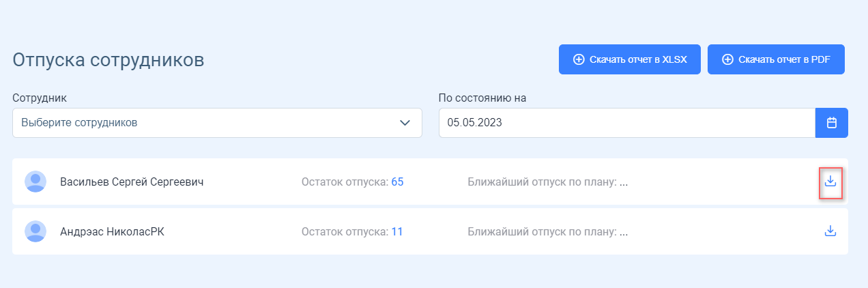This screenshot has width=868, height=288.
Task: Click 'Скачать отчет в PDF' button
Action: point(777,59)
